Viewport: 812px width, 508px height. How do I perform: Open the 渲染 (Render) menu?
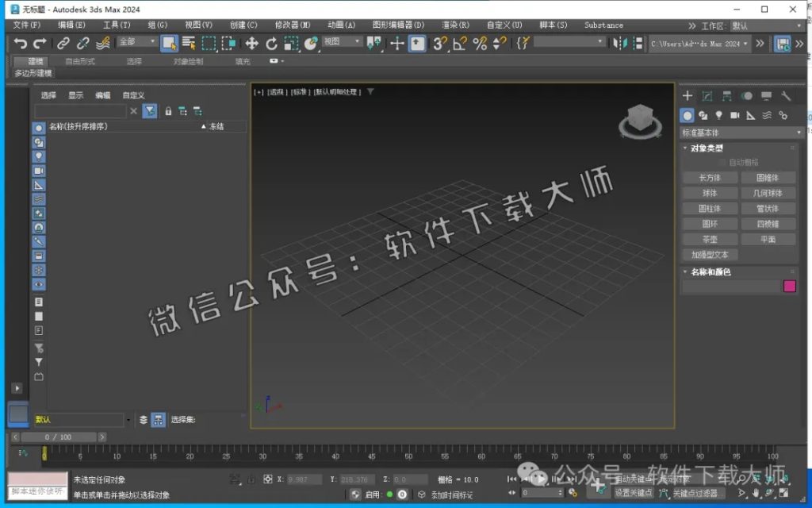coord(453,25)
